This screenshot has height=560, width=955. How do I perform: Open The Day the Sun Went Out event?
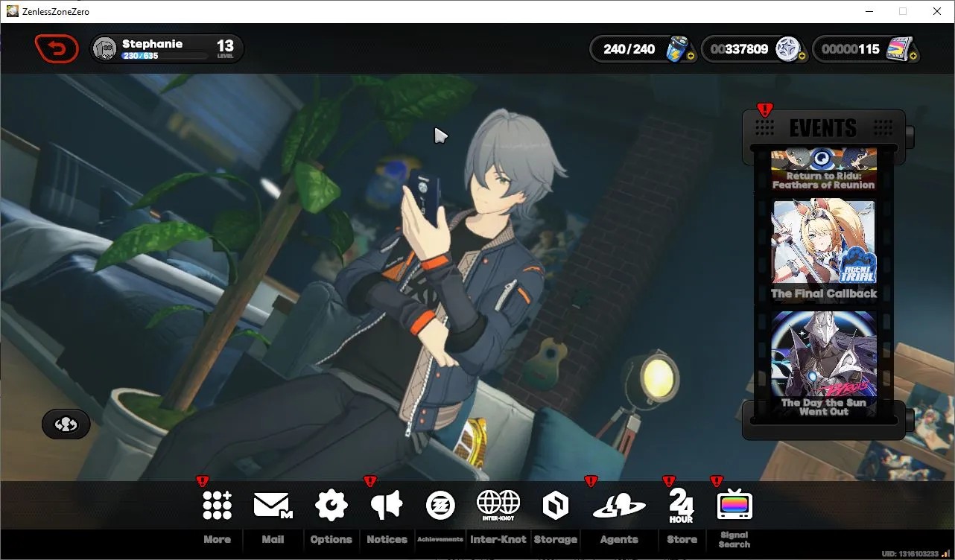coord(823,364)
